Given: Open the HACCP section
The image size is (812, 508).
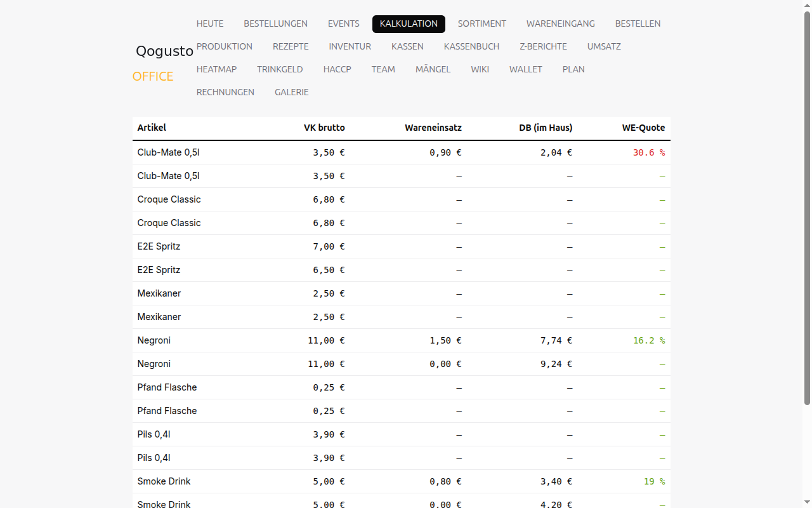Looking at the screenshot, I should pyautogui.click(x=337, y=69).
